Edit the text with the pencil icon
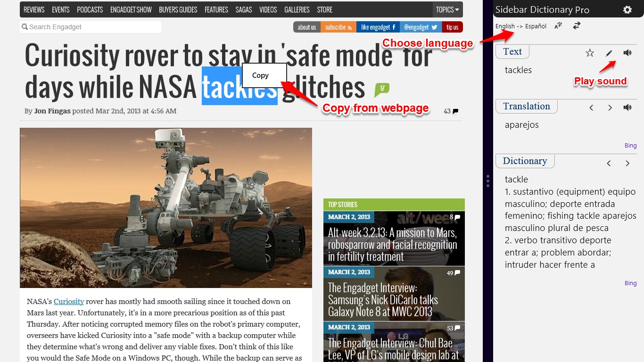This screenshot has width=644, height=362. [609, 53]
